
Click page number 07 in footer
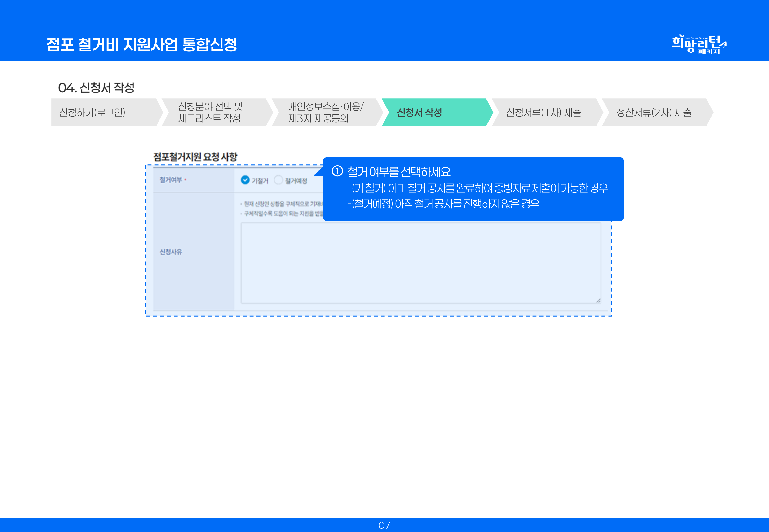click(x=384, y=525)
